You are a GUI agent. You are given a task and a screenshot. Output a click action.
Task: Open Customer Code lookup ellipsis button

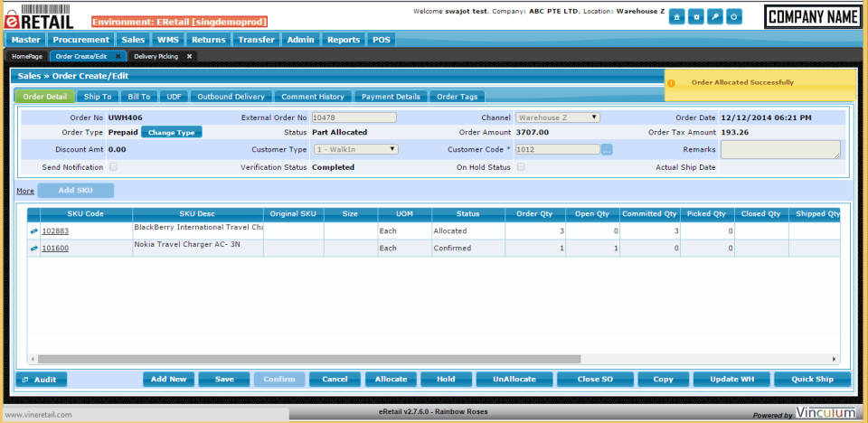pyautogui.click(x=607, y=150)
